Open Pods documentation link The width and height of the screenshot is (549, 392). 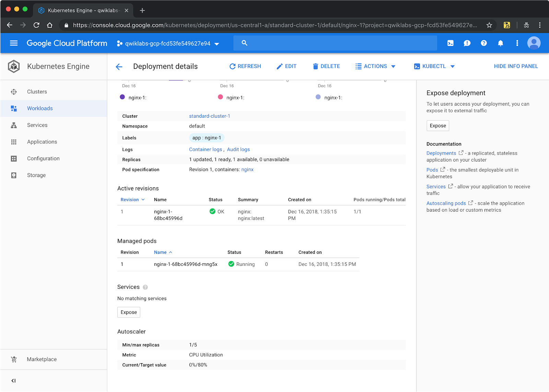432,170
